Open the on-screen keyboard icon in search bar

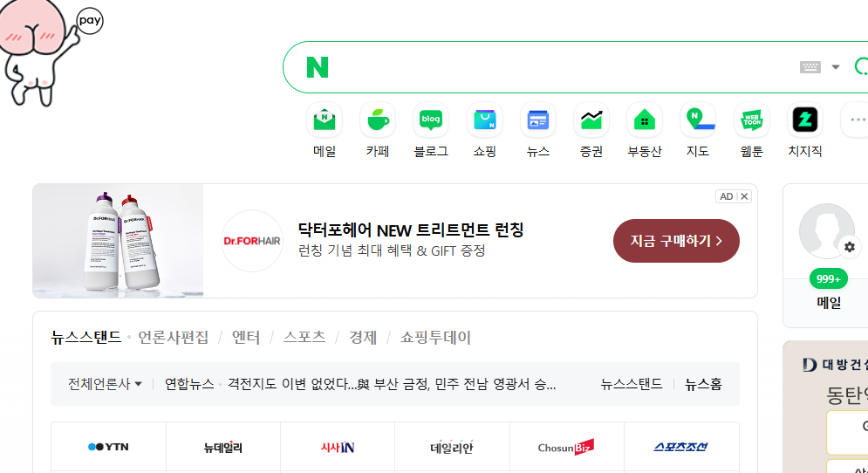point(810,67)
